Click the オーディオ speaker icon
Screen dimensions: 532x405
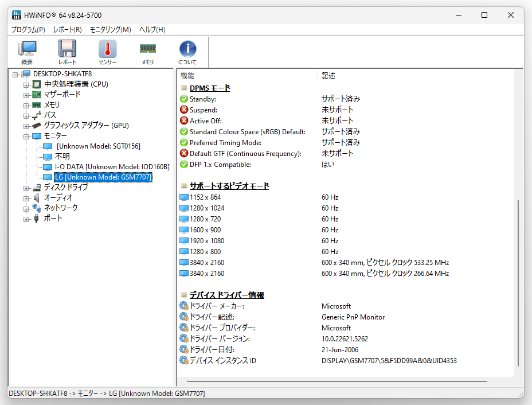pos(37,197)
